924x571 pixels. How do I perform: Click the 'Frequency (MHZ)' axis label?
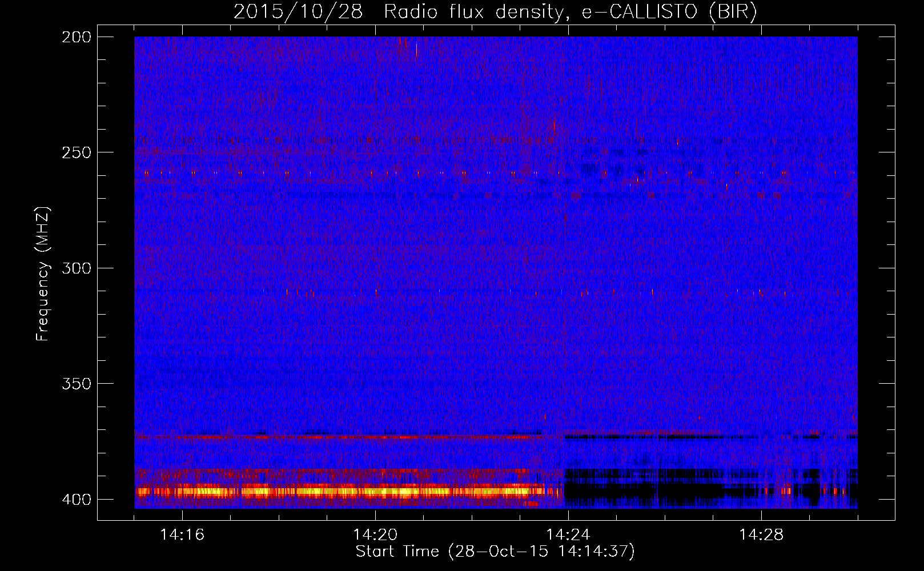(x=43, y=274)
